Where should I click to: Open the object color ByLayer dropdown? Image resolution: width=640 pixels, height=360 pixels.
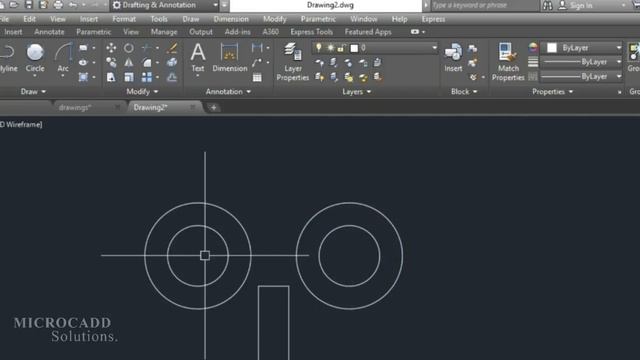pos(582,48)
